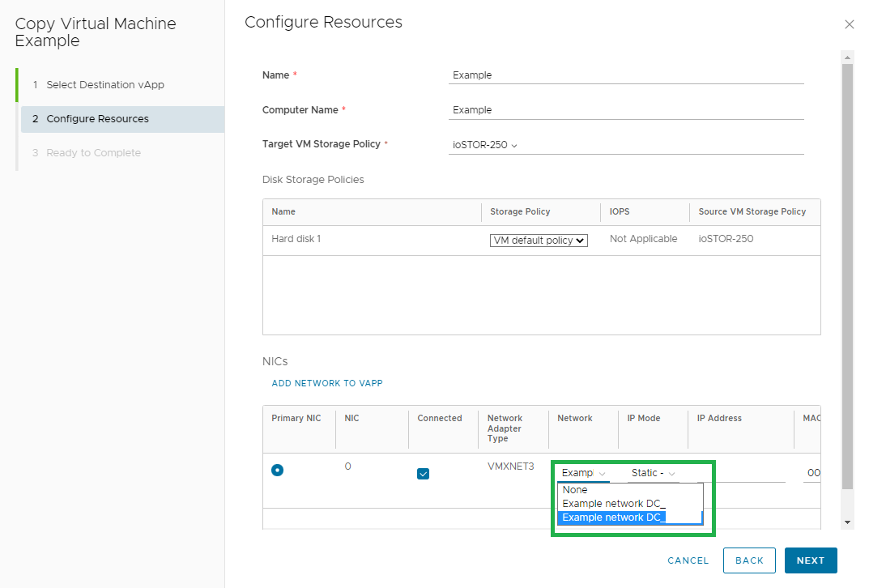Click the NEXT button

[811, 560]
